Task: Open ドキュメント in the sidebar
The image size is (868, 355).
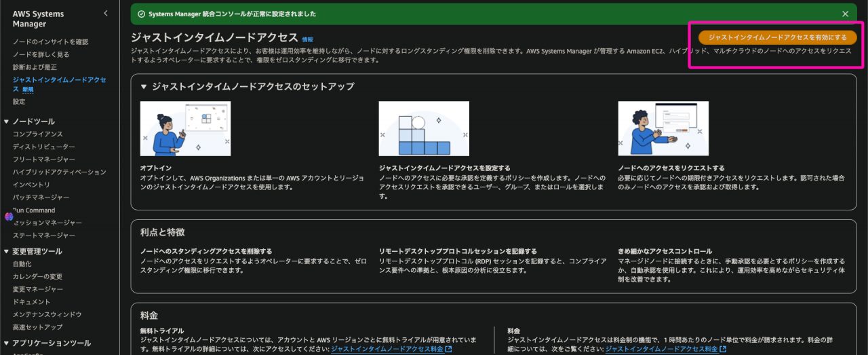Action: (31, 302)
